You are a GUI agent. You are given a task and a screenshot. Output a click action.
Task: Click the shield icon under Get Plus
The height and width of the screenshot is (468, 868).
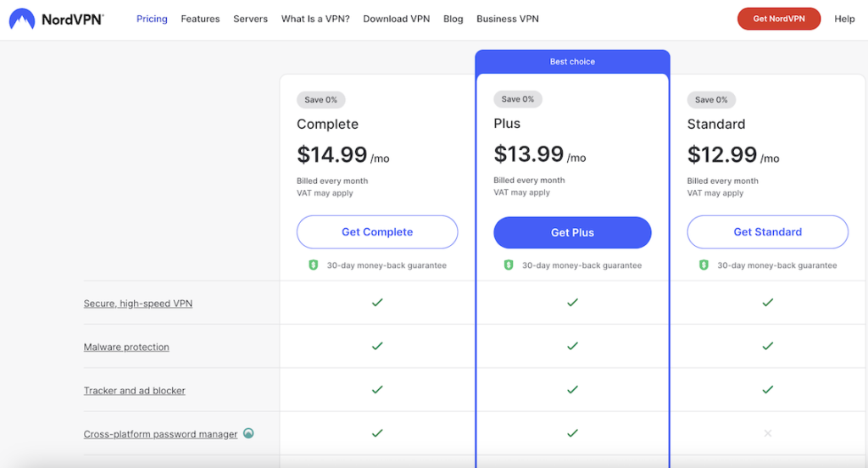pos(509,265)
